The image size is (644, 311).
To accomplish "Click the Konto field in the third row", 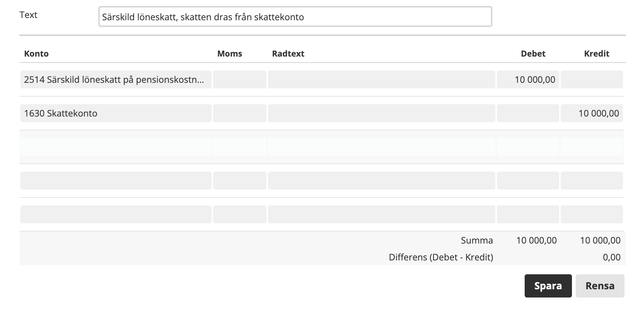I will click(x=116, y=147).
